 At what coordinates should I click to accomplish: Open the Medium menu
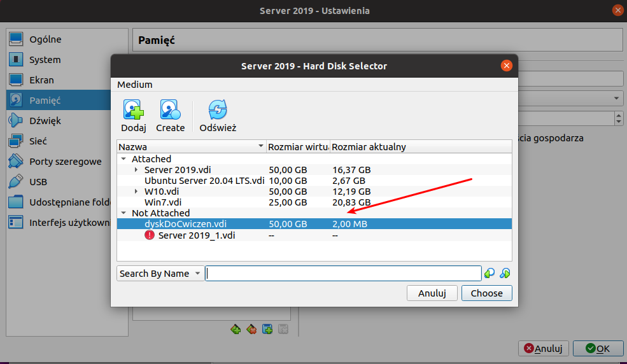(x=135, y=85)
